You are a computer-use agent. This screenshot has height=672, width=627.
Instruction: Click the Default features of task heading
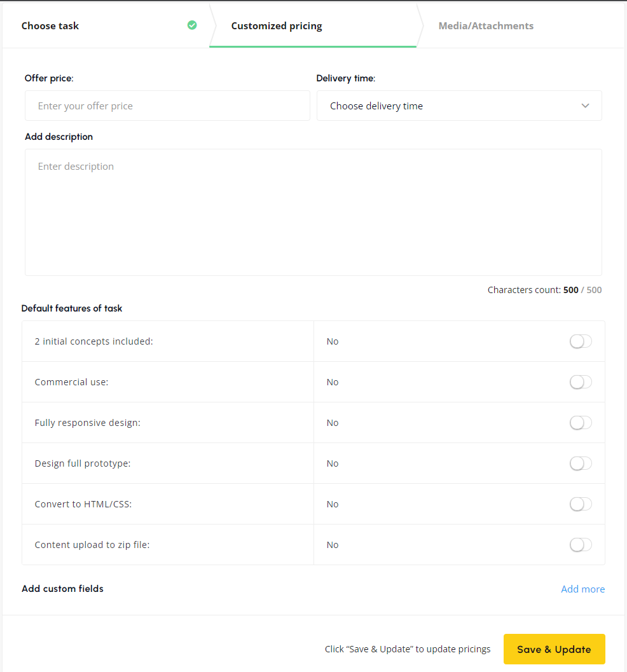[x=72, y=308]
